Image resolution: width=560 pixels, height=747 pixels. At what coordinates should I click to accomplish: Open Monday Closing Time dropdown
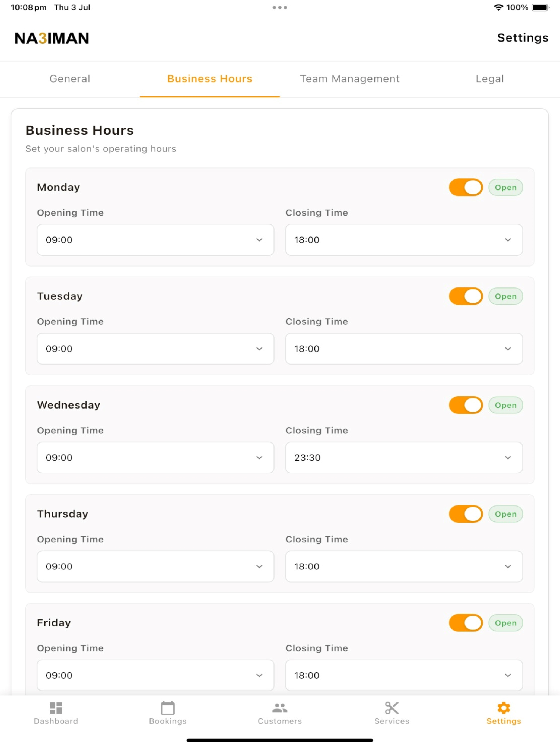[404, 240]
